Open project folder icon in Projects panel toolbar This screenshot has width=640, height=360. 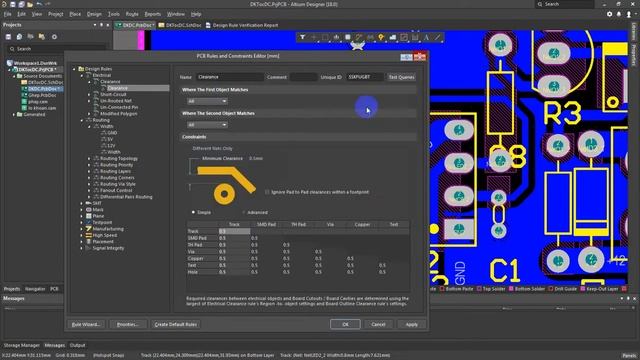(42, 37)
